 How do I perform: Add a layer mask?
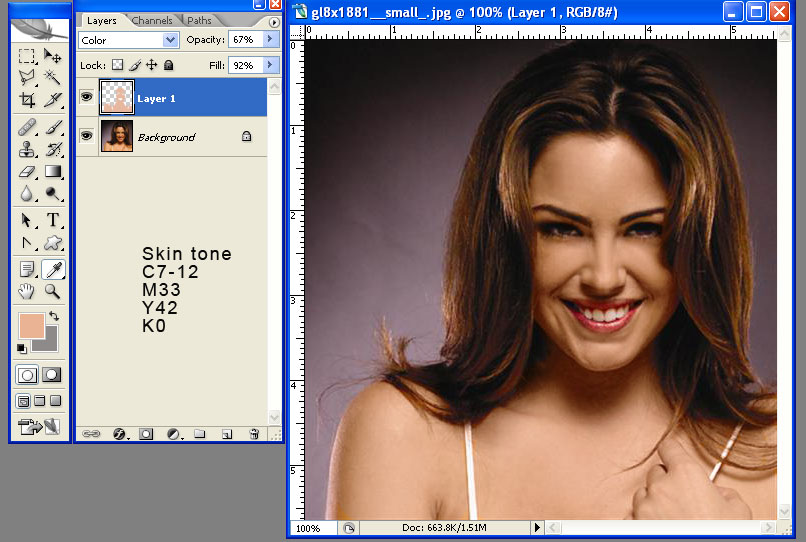[x=146, y=434]
